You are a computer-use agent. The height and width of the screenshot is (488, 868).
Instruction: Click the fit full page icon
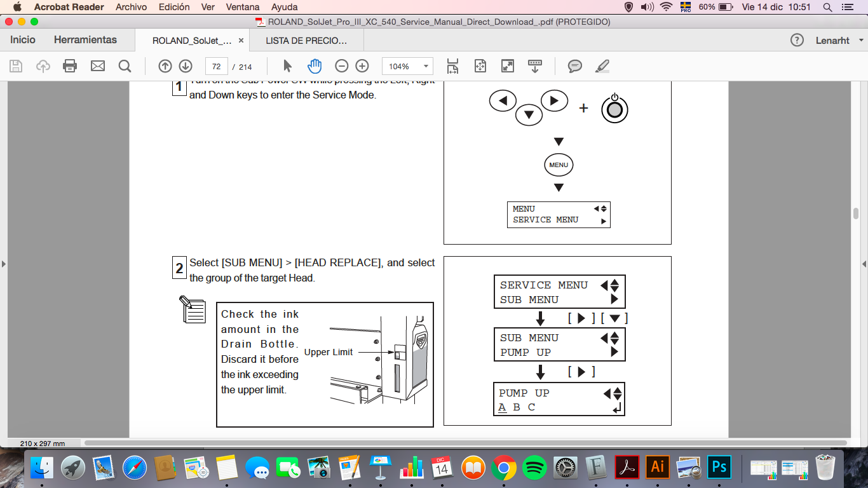click(480, 66)
